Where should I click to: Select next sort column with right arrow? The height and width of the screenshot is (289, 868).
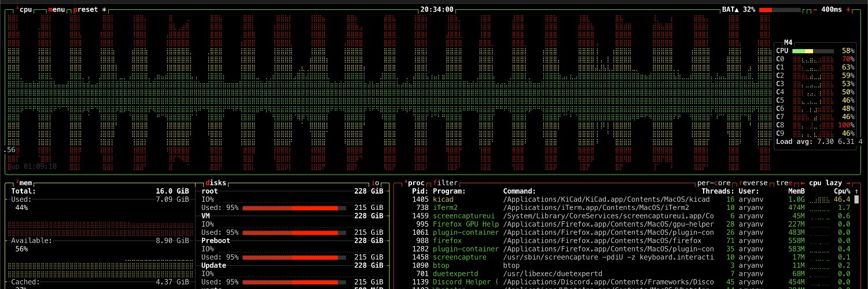click(x=849, y=183)
